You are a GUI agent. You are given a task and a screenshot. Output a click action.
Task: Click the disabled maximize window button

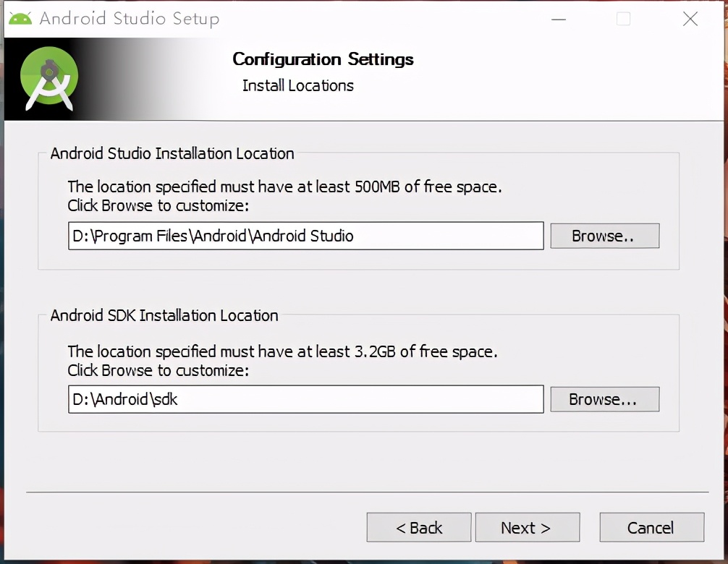point(623,19)
